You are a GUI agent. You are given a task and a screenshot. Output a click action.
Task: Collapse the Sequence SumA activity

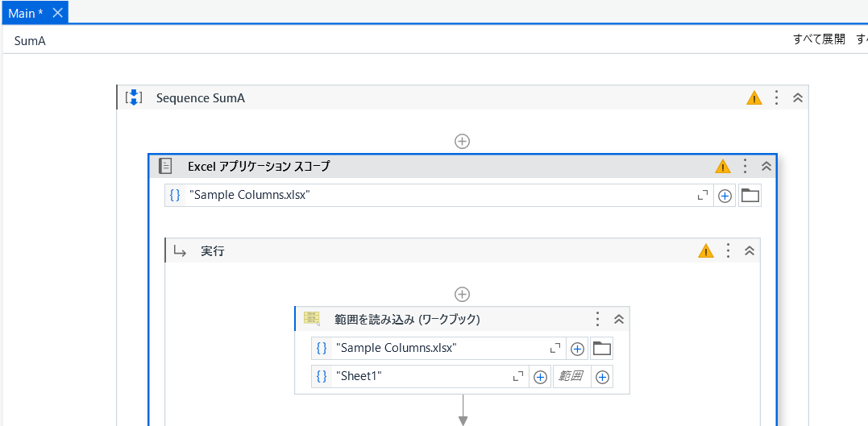(x=798, y=97)
